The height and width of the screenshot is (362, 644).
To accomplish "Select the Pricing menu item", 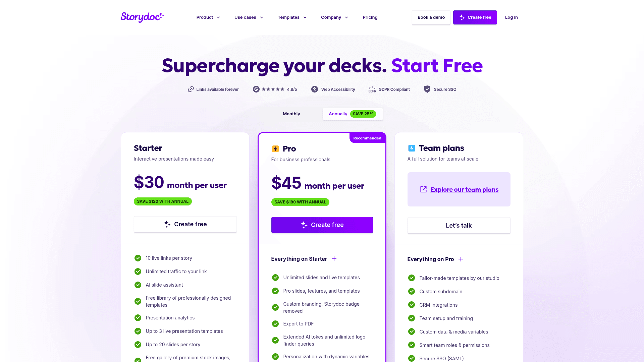I will 370,17.
